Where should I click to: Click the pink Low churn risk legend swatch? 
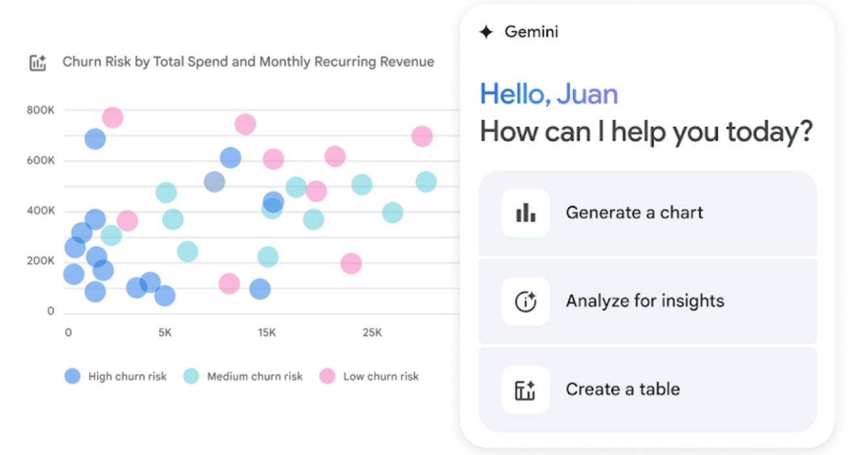point(327,376)
